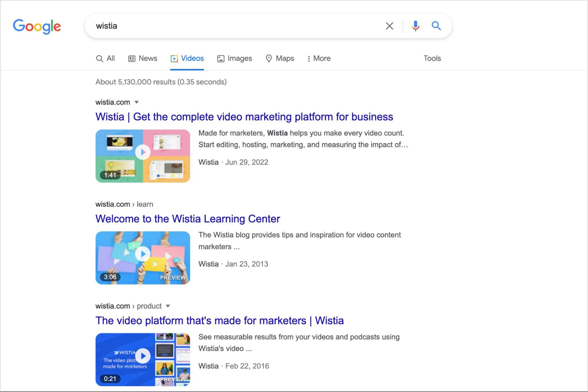Open the 'Welcome to the Wistia Learning Center' link
The image size is (588, 392).
tap(188, 219)
